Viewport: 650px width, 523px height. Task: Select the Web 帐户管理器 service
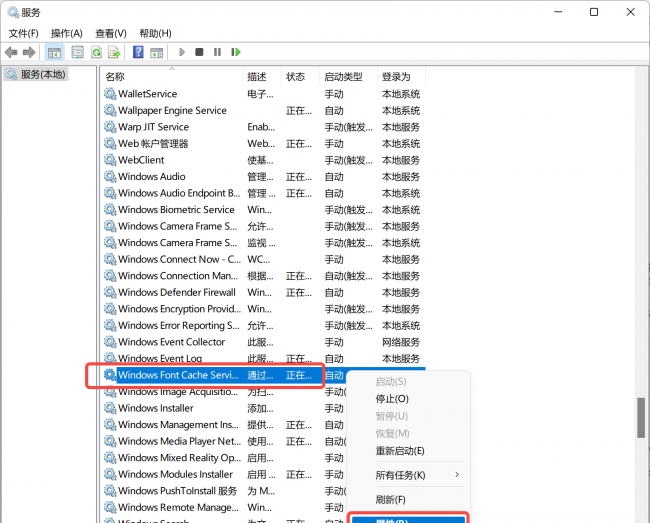pyautogui.click(x=264, y=143)
